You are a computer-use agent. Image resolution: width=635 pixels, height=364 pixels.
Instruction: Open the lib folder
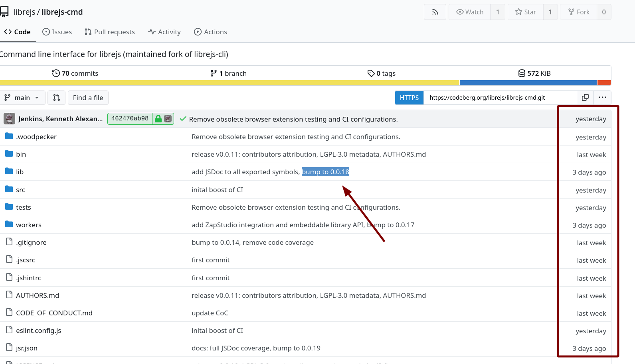pyautogui.click(x=20, y=172)
